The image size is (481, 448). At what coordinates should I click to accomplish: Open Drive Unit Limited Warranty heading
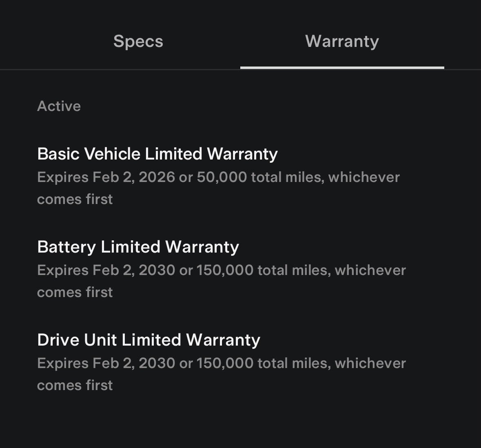pyautogui.click(x=149, y=340)
